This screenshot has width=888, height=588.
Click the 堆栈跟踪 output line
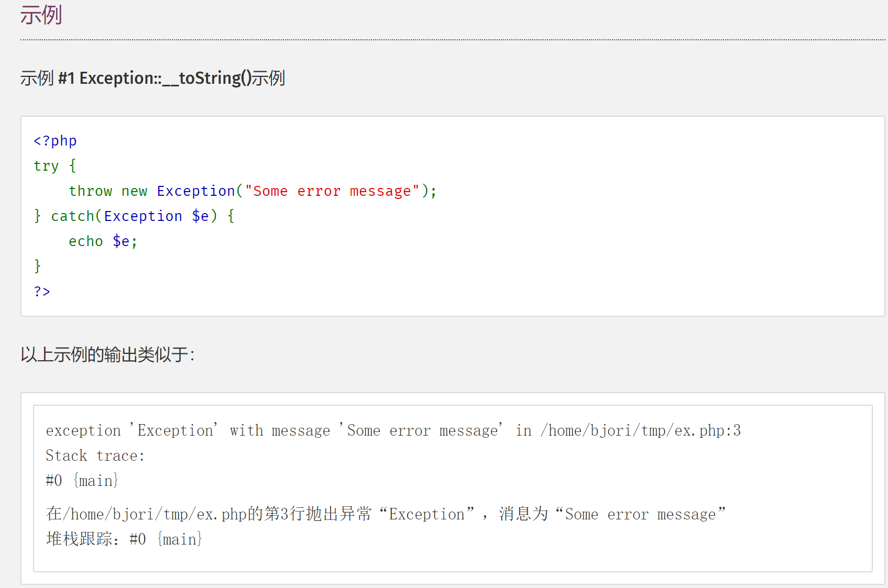(124, 539)
